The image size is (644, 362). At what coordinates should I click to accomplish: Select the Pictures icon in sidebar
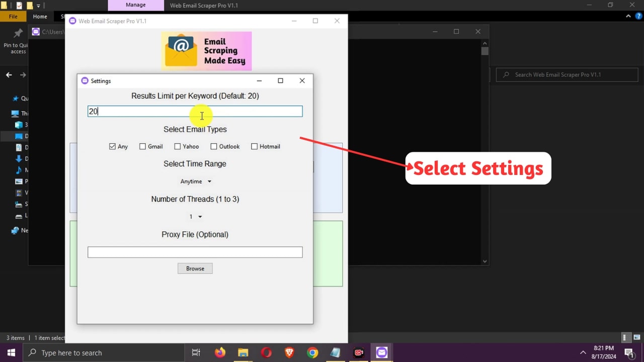pyautogui.click(x=19, y=182)
